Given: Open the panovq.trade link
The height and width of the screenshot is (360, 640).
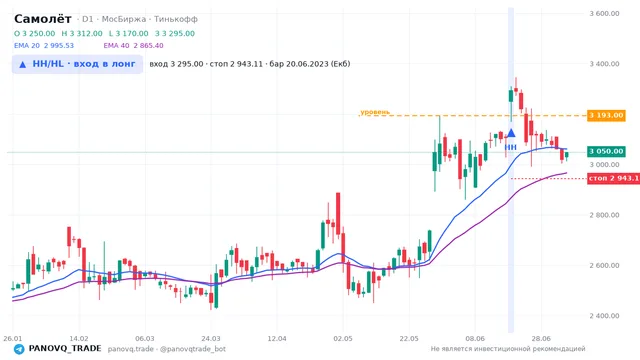Looking at the screenshot, I should coord(131,349).
